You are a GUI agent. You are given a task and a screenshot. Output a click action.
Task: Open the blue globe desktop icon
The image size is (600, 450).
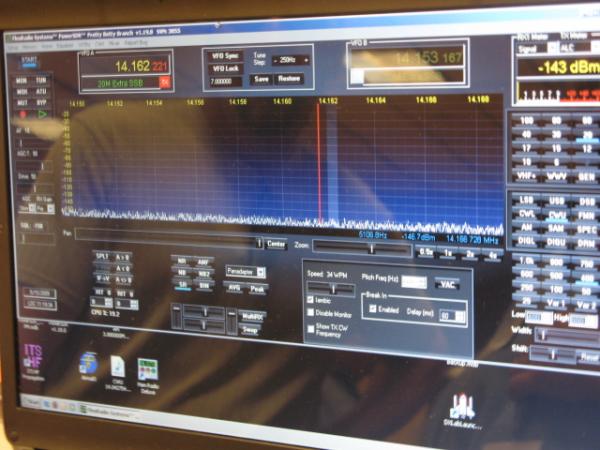click(x=87, y=362)
